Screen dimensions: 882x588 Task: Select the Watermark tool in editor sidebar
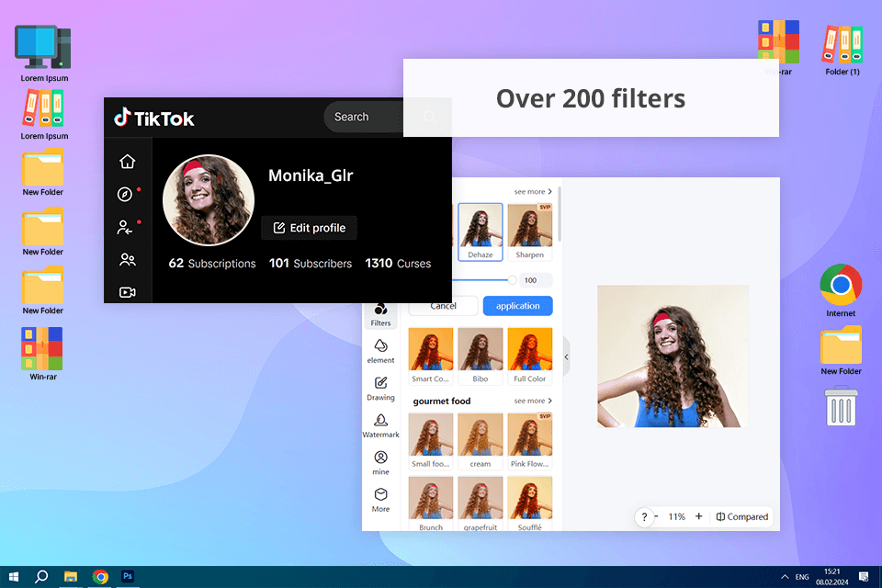tap(380, 425)
